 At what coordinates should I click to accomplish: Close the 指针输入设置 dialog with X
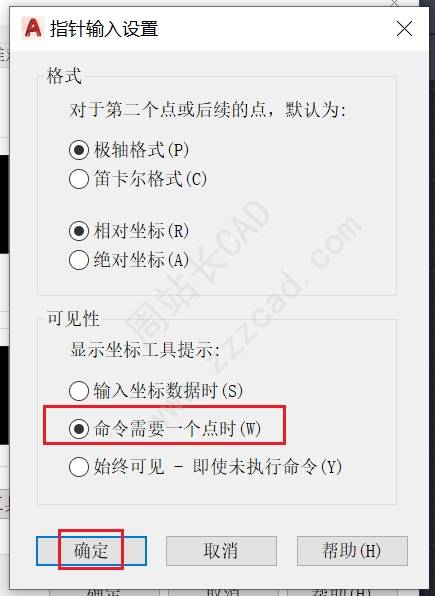click(404, 29)
